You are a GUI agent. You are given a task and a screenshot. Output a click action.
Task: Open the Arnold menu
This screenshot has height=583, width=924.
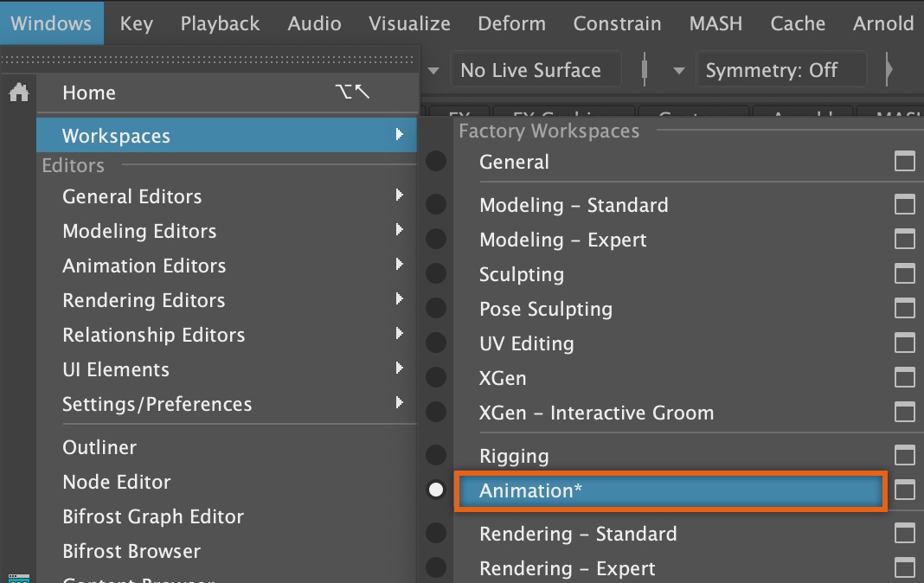pos(883,23)
